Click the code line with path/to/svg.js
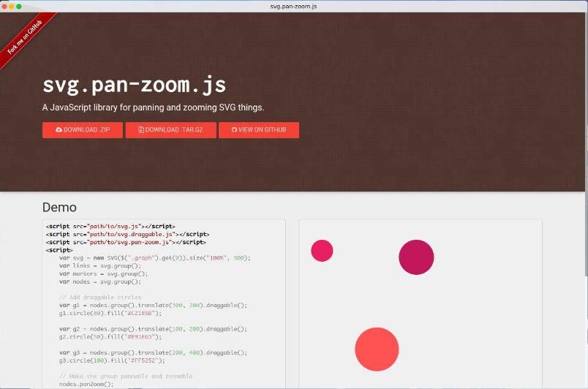Image resolution: width=588 pixels, height=389 pixels. (110, 227)
